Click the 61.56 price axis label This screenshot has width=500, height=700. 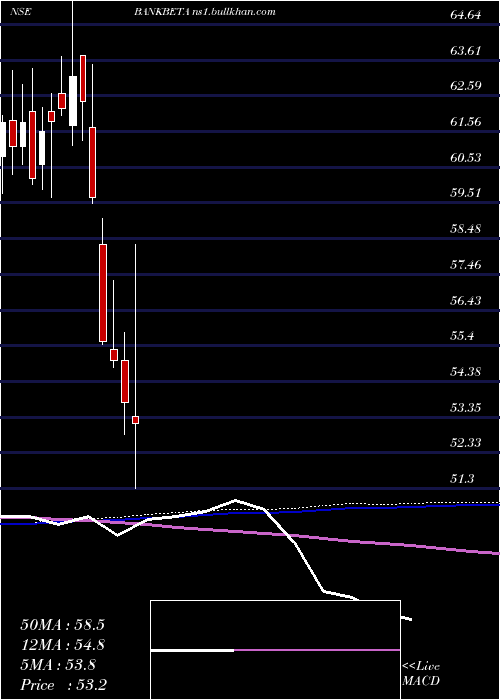(x=465, y=121)
